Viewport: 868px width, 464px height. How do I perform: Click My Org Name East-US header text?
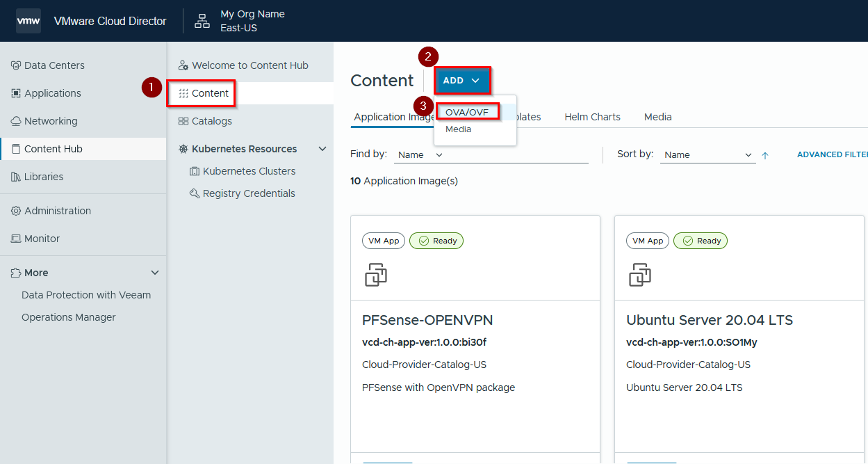pyautogui.click(x=252, y=21)
